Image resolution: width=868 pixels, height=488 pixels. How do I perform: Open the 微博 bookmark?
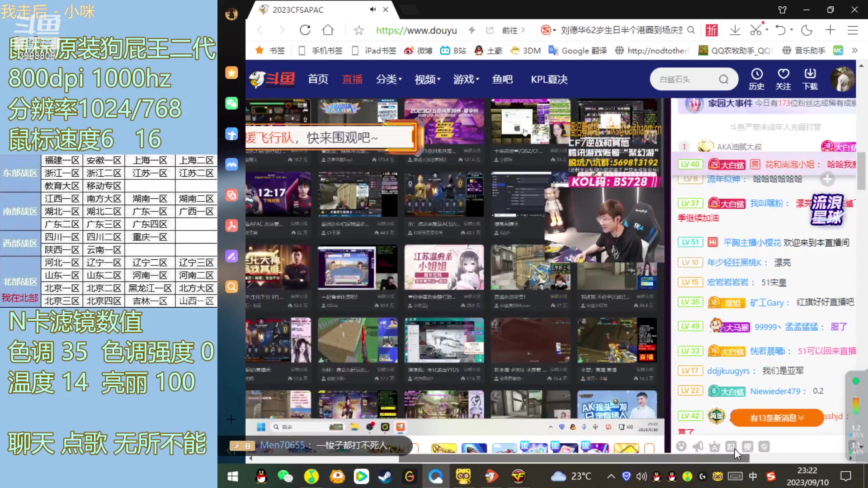tap(418, 51)
